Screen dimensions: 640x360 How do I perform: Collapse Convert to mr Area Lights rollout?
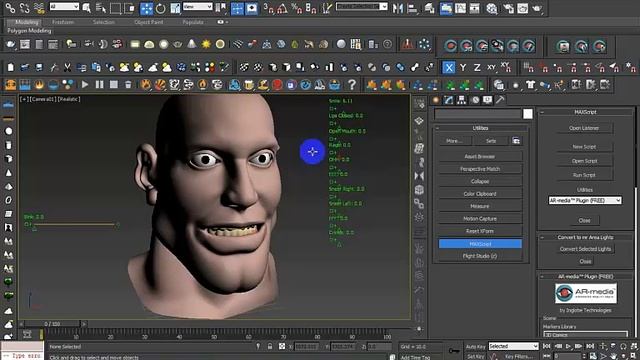tap(585, 237)
